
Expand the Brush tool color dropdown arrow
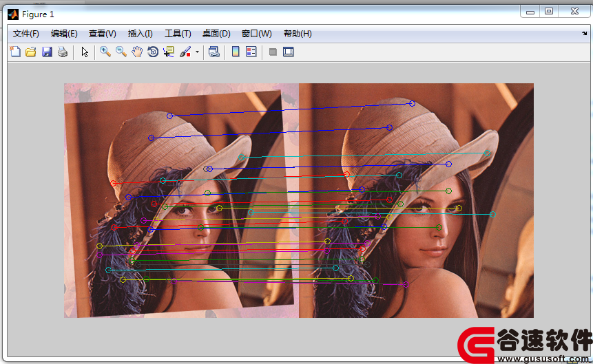pos(197,52)
